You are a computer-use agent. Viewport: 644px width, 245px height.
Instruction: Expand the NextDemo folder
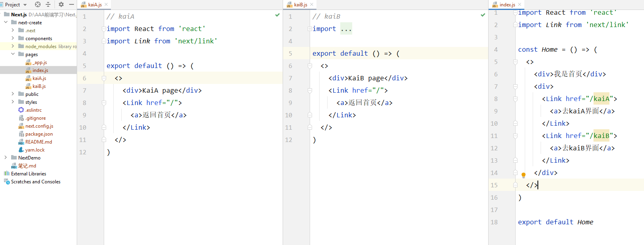pyautogui.click(x=6, y=157)
